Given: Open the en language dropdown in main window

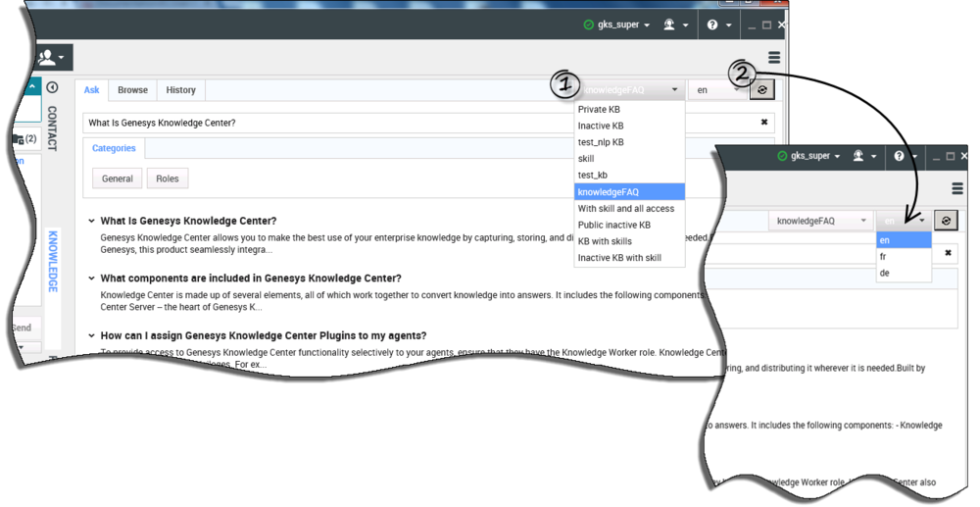Looking at the screenshot, I should (717, 90).
